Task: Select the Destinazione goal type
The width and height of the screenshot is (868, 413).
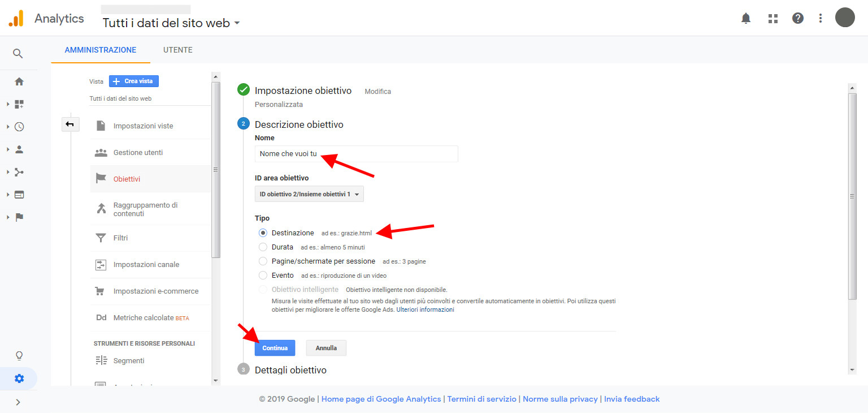Action: point(263,233)
